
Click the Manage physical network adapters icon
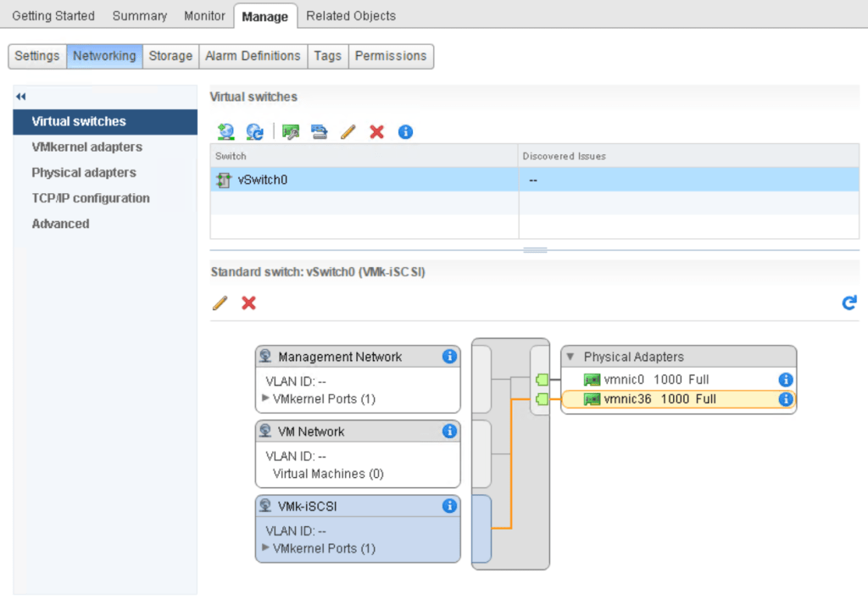[x=291, y=131]
